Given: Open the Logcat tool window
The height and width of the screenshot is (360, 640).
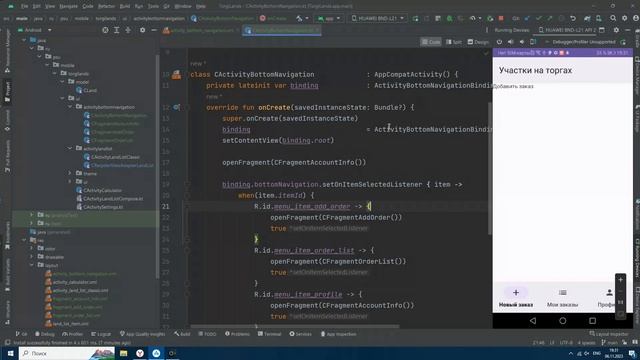Looking at the screenshot, I should click(100, 334).
